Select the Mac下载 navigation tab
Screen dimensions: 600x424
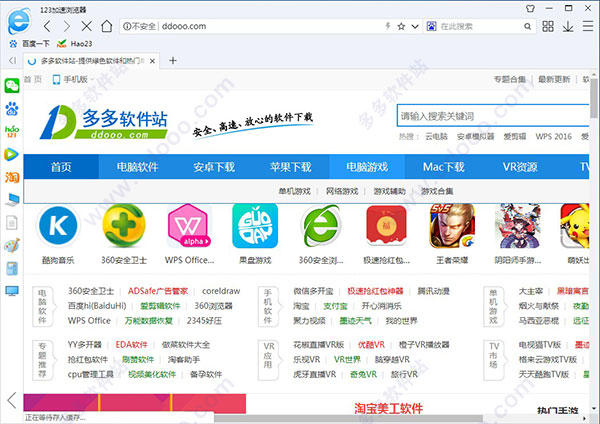443,167
